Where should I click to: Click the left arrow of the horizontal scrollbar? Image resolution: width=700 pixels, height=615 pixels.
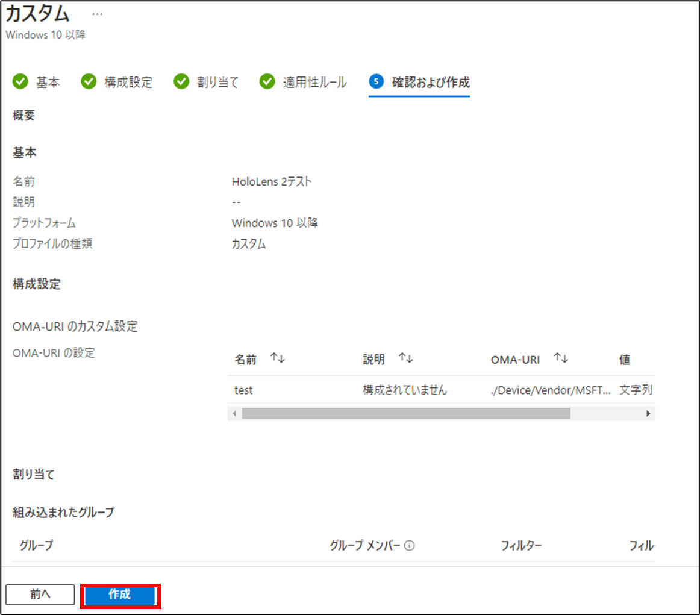tap(235, 414)
